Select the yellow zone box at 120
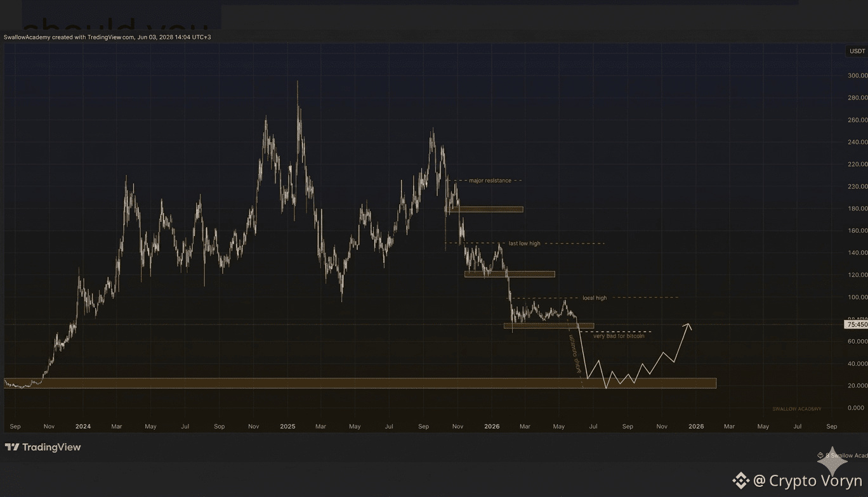868x497 pixels. click(510, 274)
